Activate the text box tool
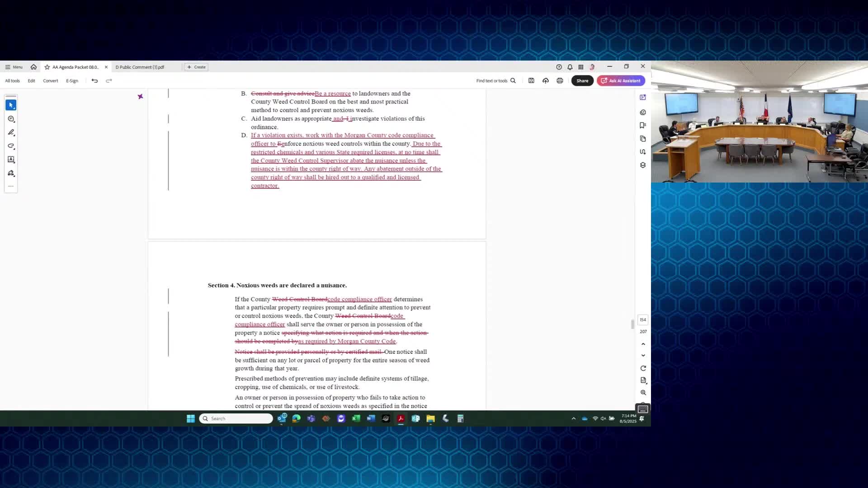The width and height of the screenshot is (868, 488). coord(11,160)
